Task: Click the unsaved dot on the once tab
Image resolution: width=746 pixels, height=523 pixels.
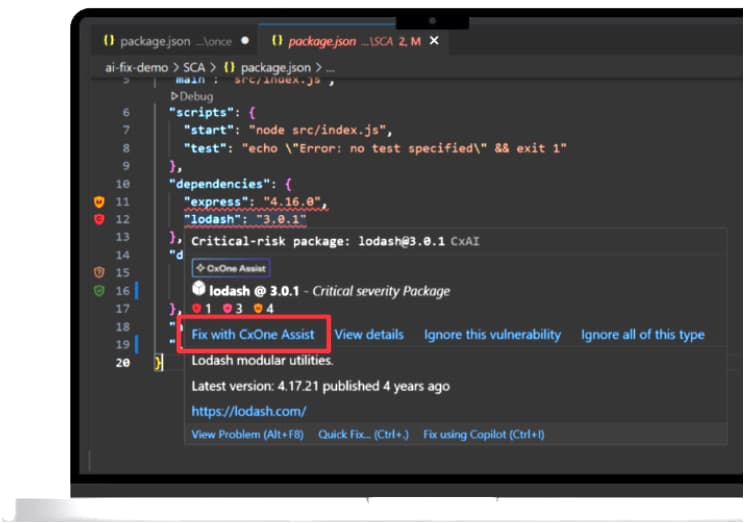Action: click(245, 41)
